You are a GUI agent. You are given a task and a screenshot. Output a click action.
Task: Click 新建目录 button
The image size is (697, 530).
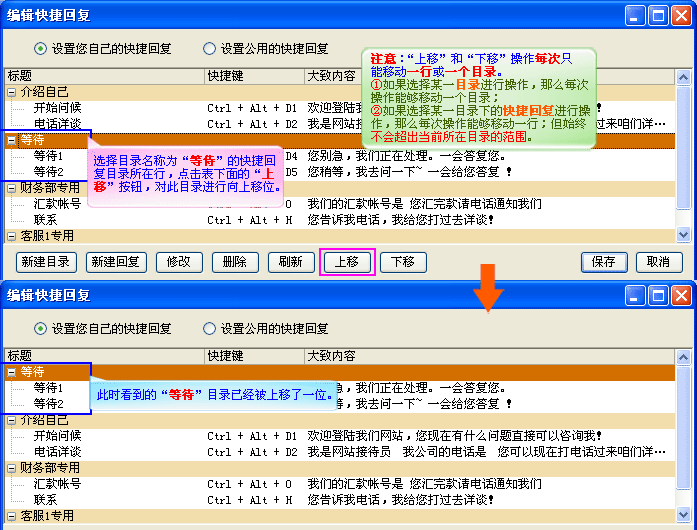(46, 262)
